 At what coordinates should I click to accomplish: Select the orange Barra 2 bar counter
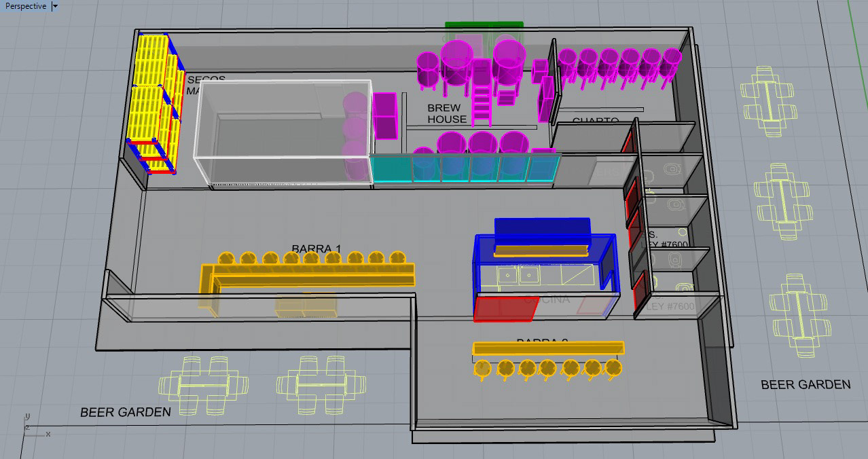point(548,348)
